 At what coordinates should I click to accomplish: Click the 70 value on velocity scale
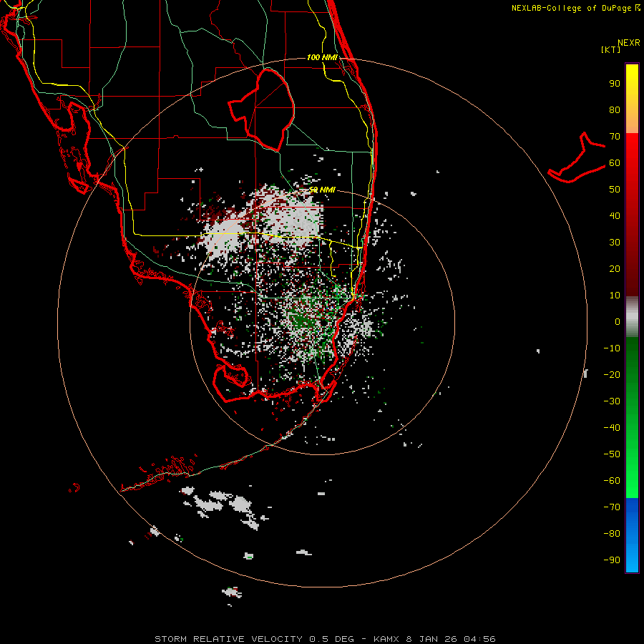(x=615, y=137)
